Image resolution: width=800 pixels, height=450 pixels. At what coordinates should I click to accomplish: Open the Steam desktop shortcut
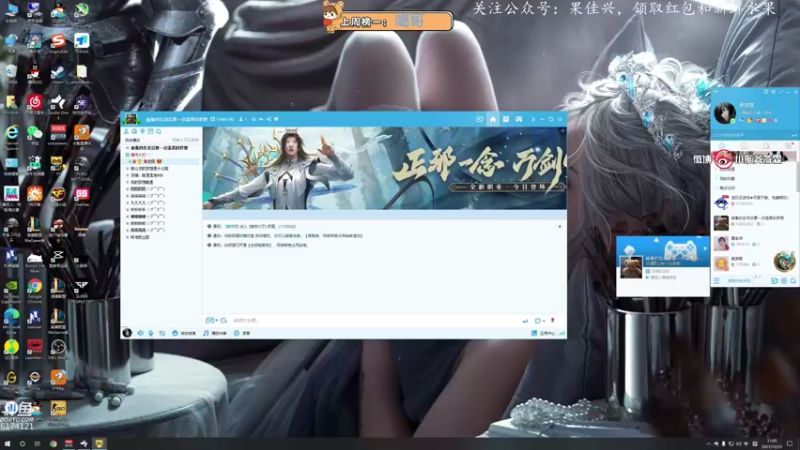[58, 74]
